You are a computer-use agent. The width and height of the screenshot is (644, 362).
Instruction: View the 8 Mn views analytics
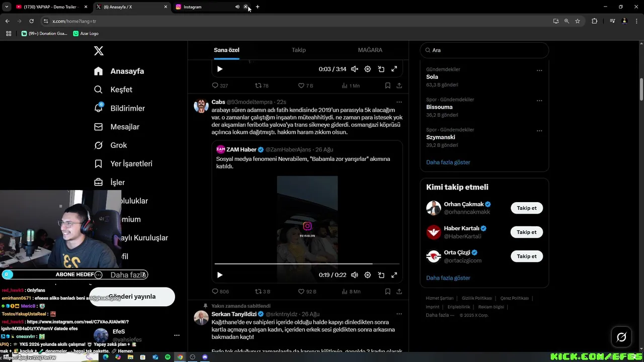click(x=351, y=291)
